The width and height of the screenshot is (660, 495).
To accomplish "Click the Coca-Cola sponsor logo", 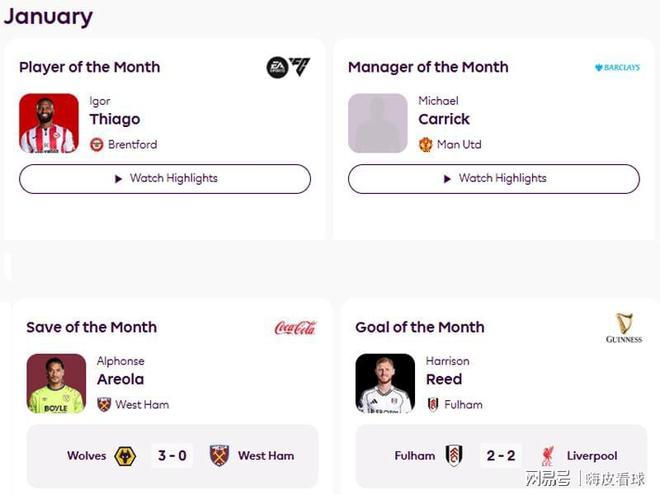I will tap(295, 327).
